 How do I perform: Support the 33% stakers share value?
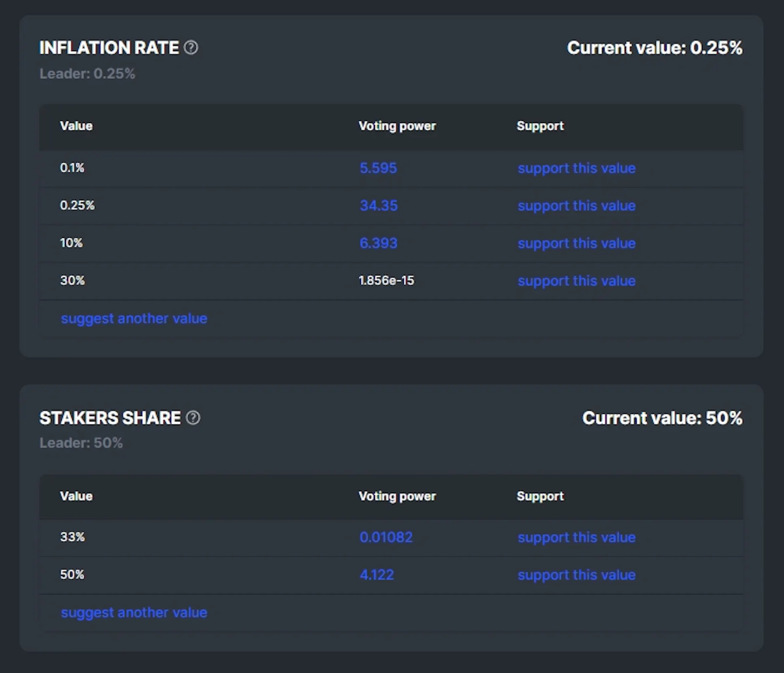(x=577, y=538)
